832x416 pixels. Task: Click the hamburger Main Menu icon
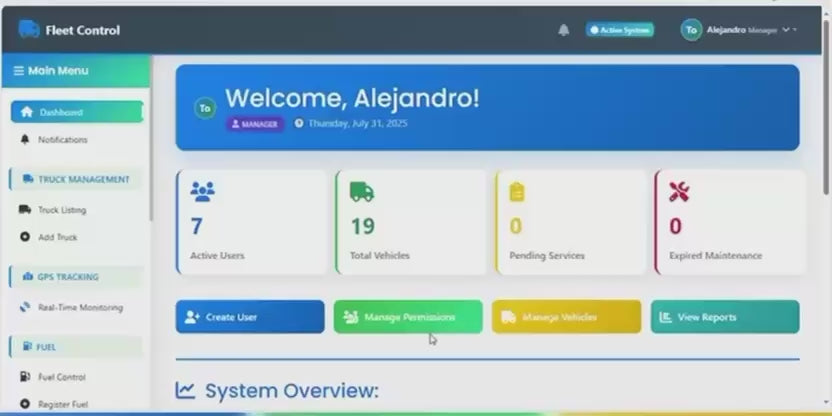18,71
